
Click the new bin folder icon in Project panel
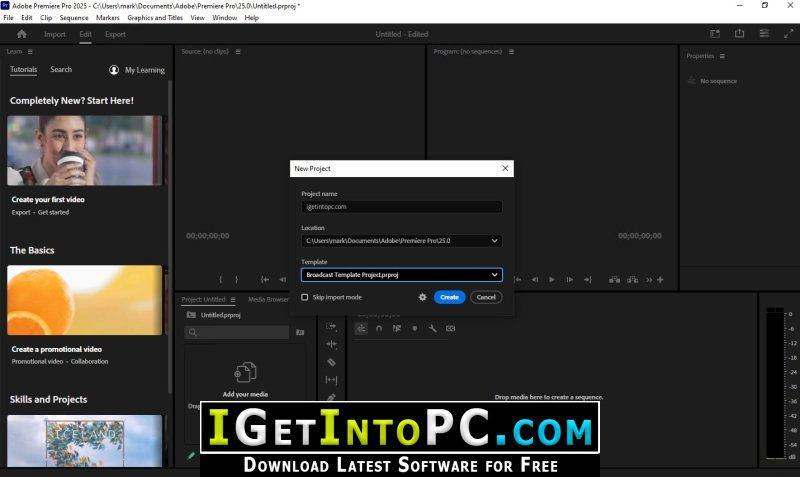pyautogui.click(x=301, y=333)
